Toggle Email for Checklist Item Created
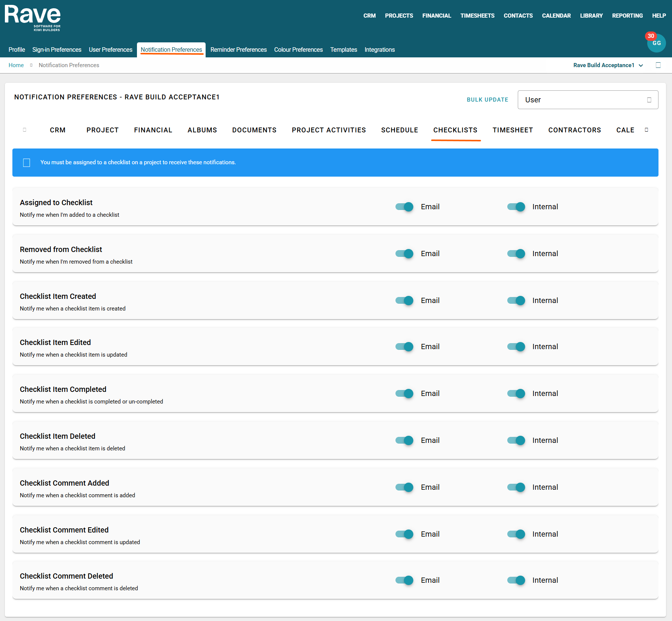 click(404, 300)
